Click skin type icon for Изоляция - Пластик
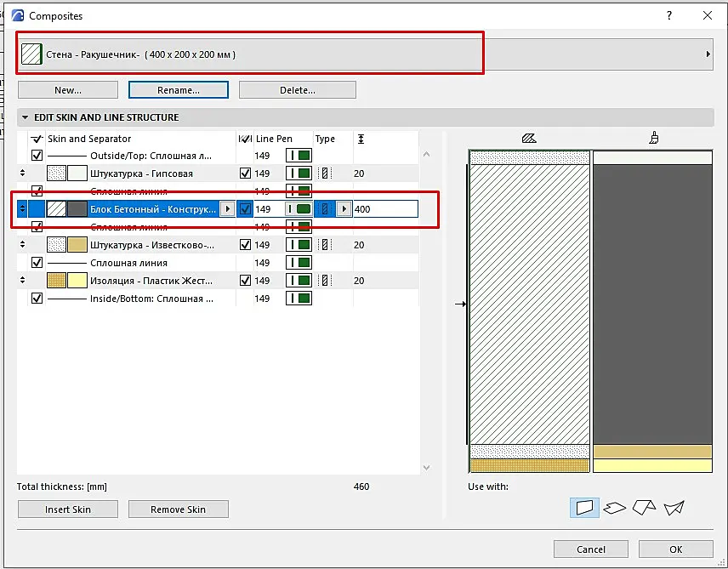The height and width of the screenshot is (569, 728). (325, 281)
